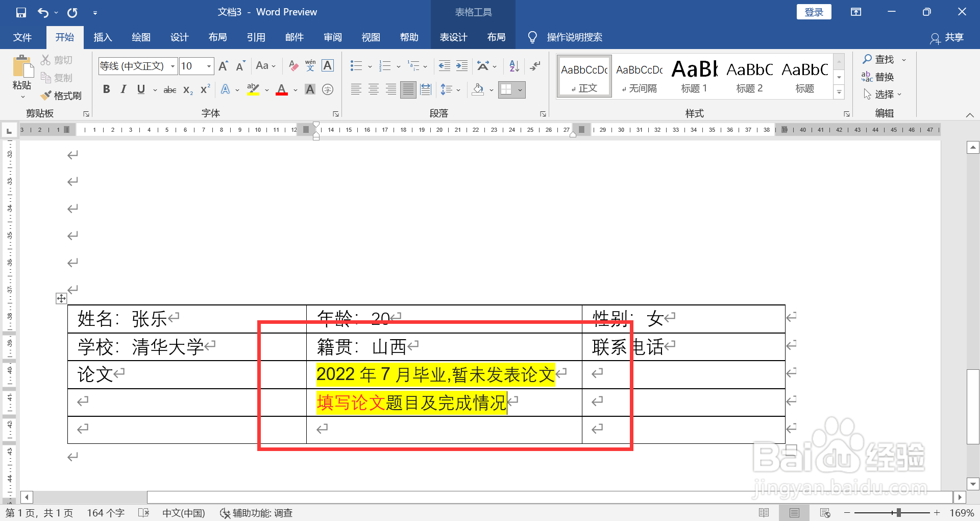Toggle Italic formatting
This screenshot has width=980, height=521.
[123, 90]
